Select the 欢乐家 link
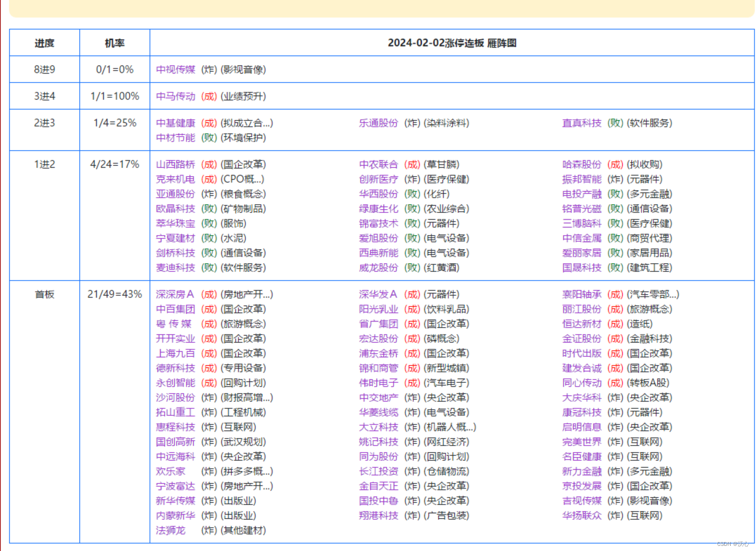756x551 pixels. point(170,471)
